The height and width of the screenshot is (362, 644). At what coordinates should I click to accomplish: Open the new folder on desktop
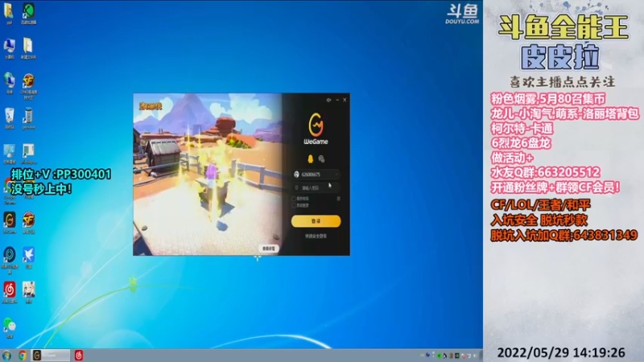(28, 48)
